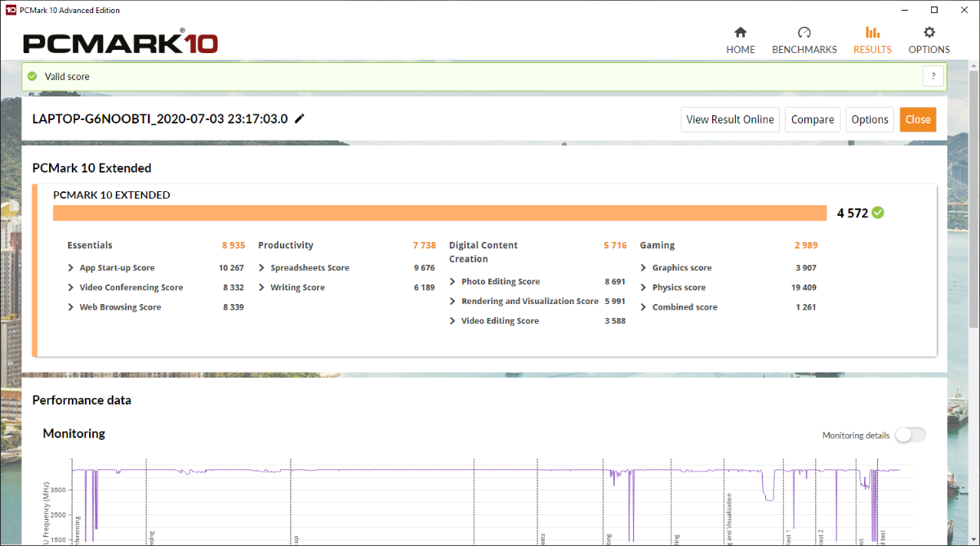Click the Compare button
980x546 pixels.
[x=812, y=119]
